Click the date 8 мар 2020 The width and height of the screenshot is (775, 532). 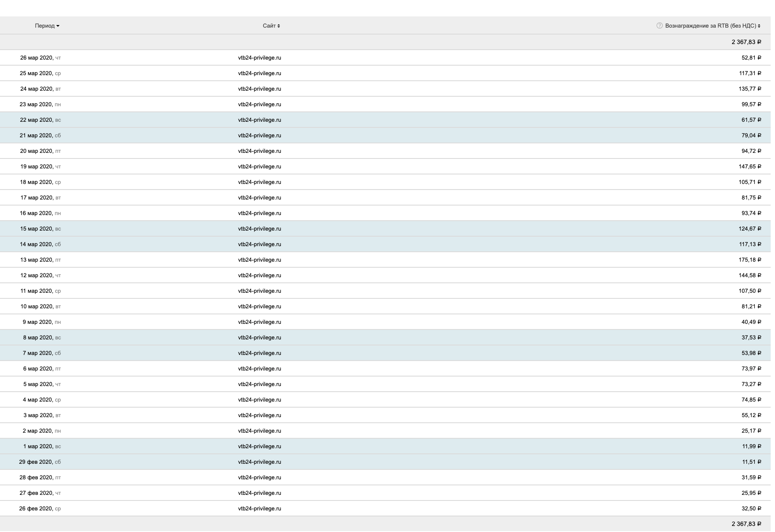pyautogui.click(x=38, y=338)
